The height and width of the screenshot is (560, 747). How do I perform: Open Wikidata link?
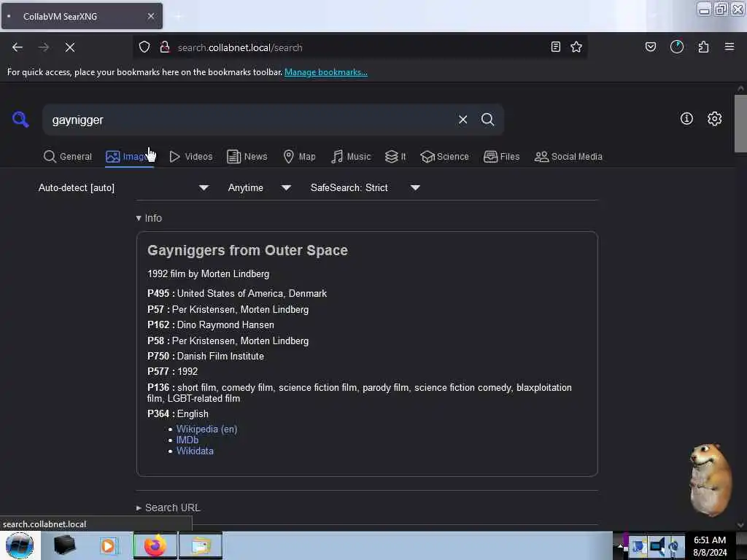[195, 451]
